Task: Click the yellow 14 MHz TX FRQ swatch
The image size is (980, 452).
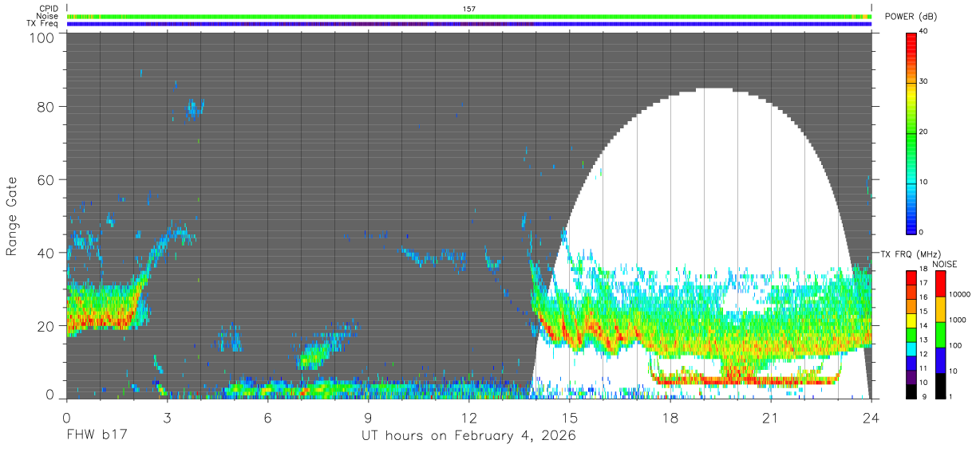Action: 911,320
